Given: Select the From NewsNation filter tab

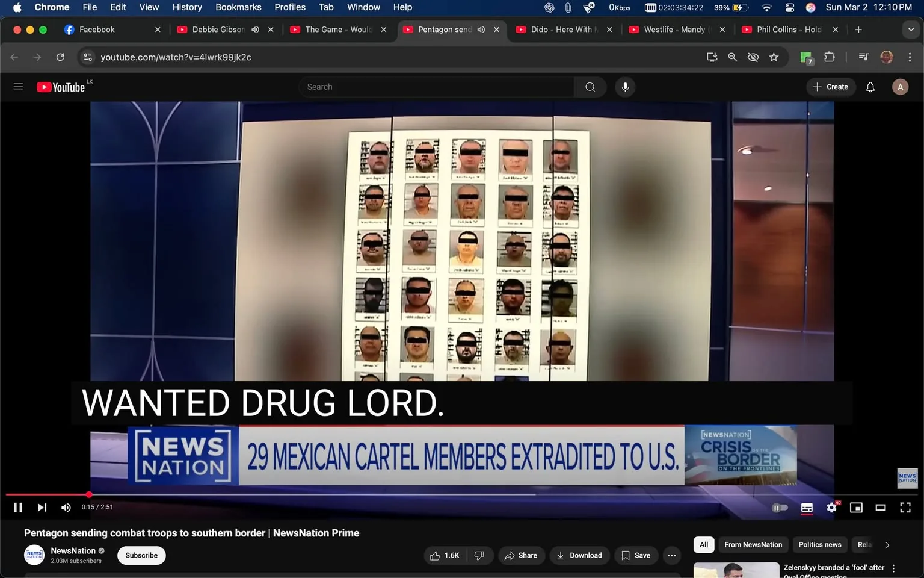Looking at the screenshot, I should coord(753,544).
